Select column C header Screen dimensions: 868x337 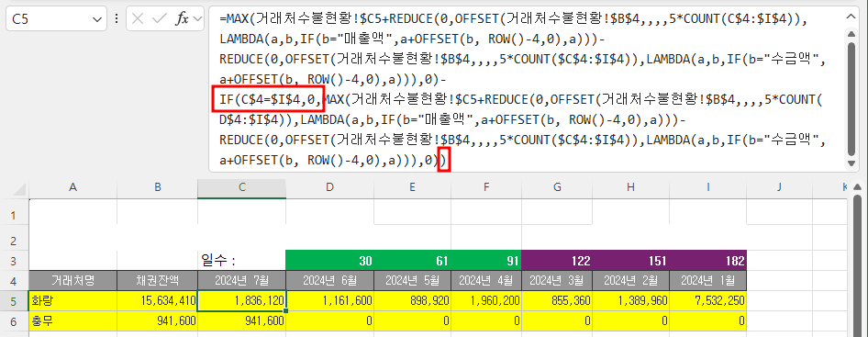(x=241, y=188)
